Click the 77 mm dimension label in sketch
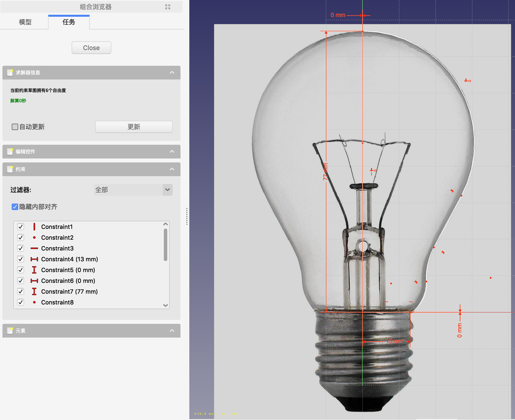515x420 pixels. click(x=325, y=172)
